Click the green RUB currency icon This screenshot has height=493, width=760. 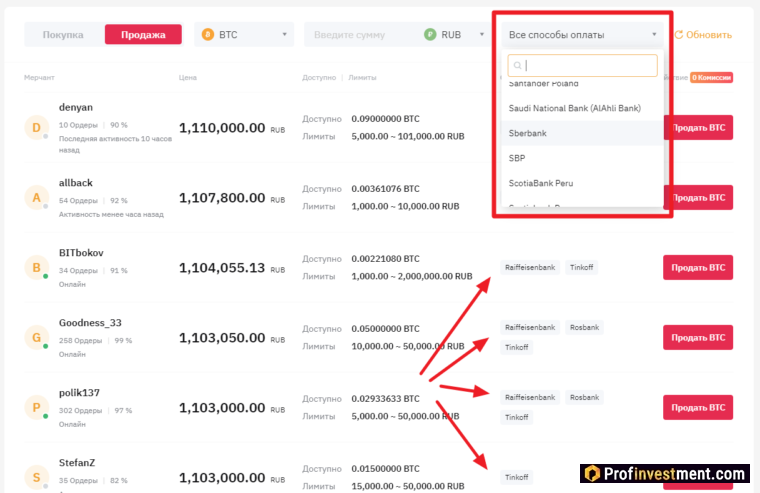point(430,34)
